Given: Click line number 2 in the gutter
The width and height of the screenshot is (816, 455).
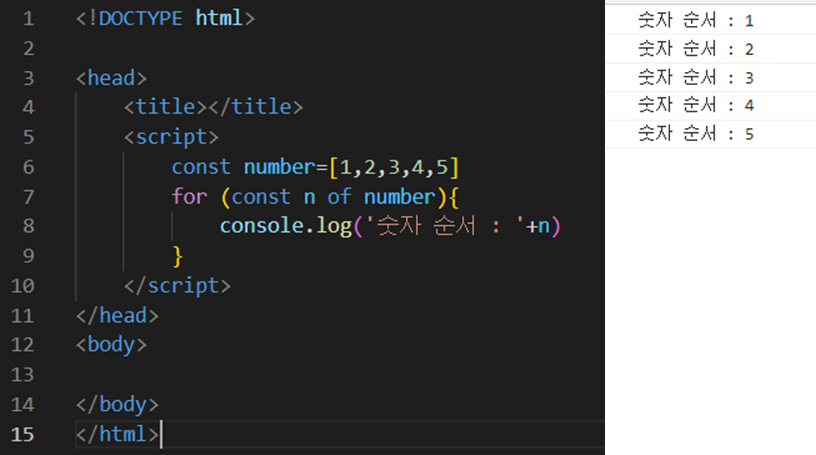Looking at the screenshot, I should click(x=29, y=48).
